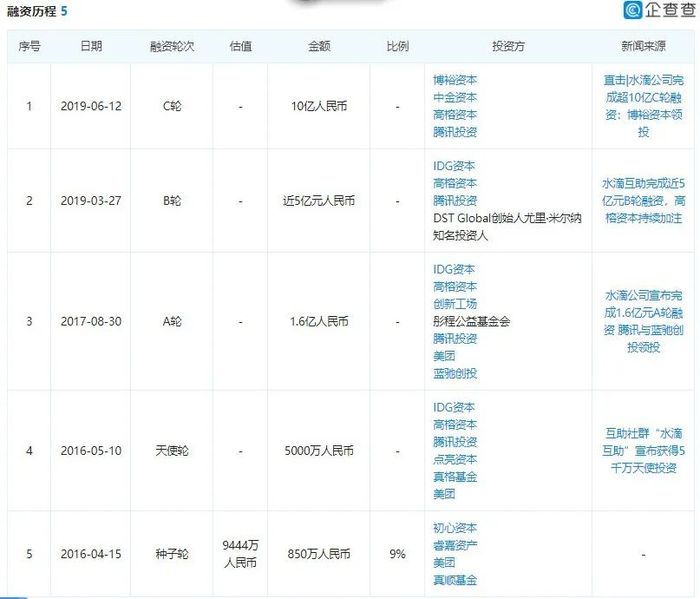
Task: Select the A轮 round cell
Action: click(172, 322)
